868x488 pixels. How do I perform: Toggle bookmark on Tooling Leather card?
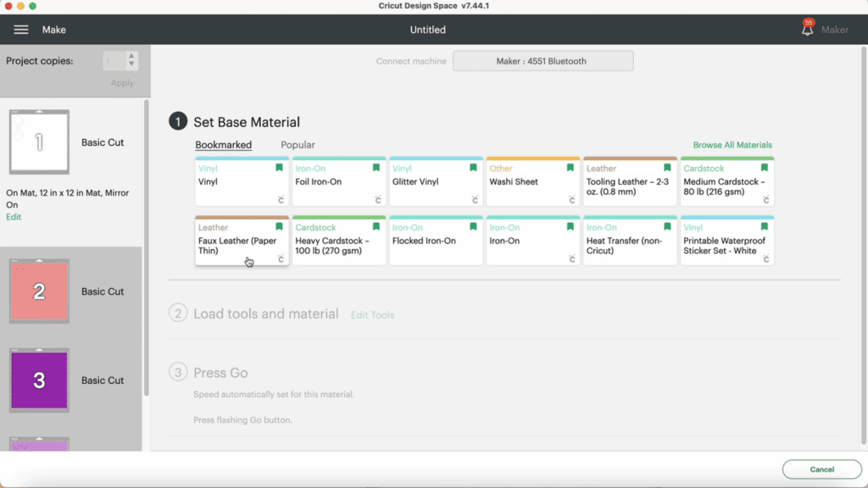tap(667, 168)
